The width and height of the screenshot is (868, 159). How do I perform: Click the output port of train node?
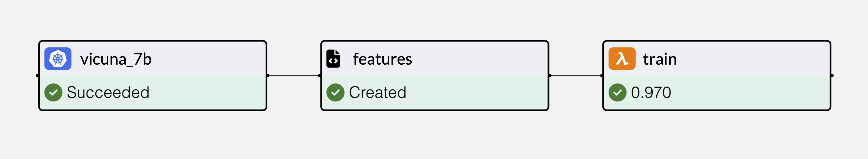click(832, 75)
